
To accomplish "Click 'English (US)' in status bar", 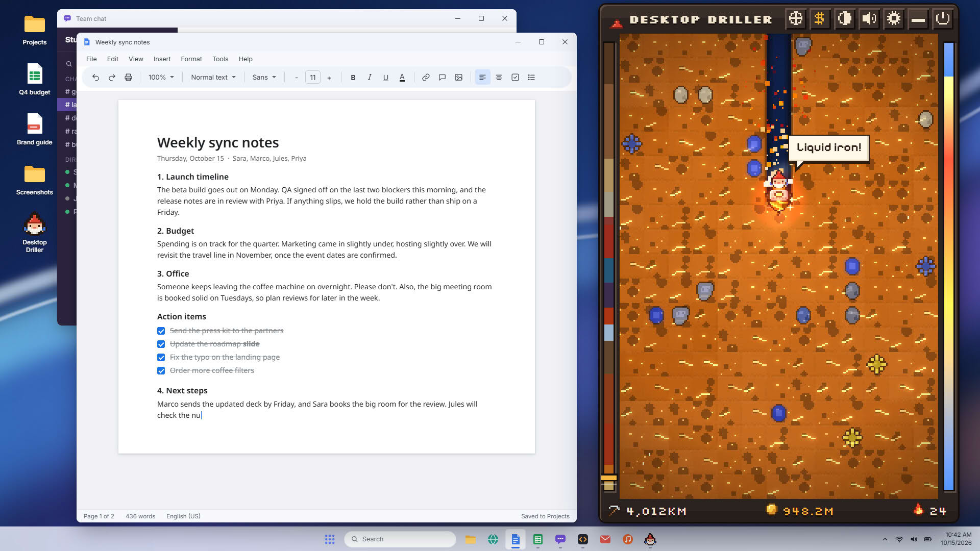I will [183, 516].
